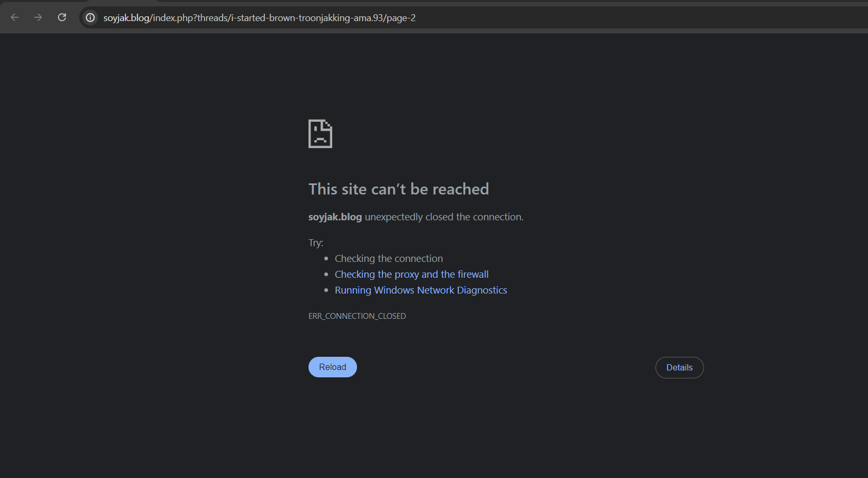Screen dimensions: 868x478
Task: Click the browser Back arrow
Action: (15, 17)
